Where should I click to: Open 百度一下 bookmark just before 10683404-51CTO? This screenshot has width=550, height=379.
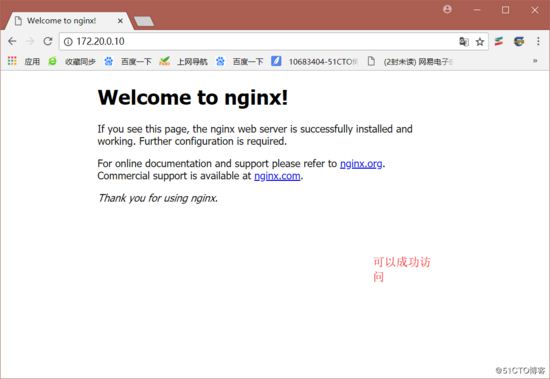coord(240,61)
